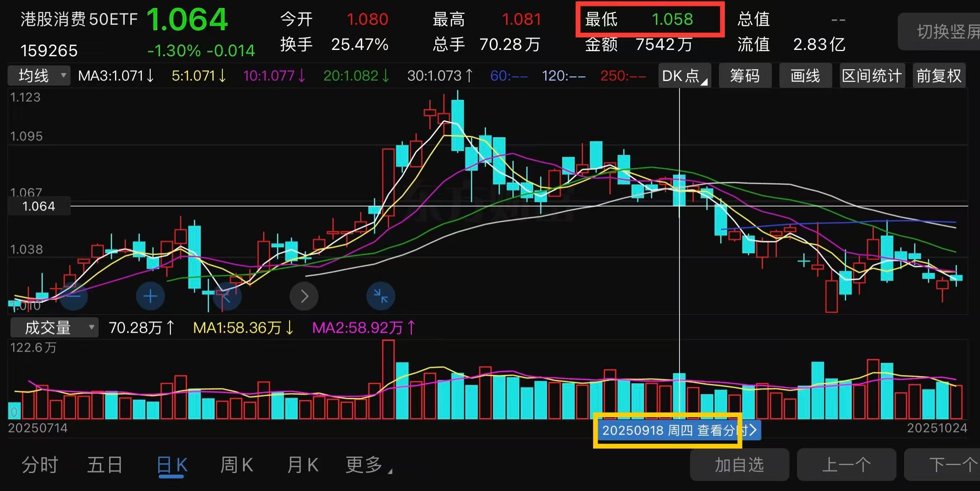Image resolution: width=980 pixels, height=491 pixels.
Task: Click the zoom out minus icon on the chart
Action: 73,296
